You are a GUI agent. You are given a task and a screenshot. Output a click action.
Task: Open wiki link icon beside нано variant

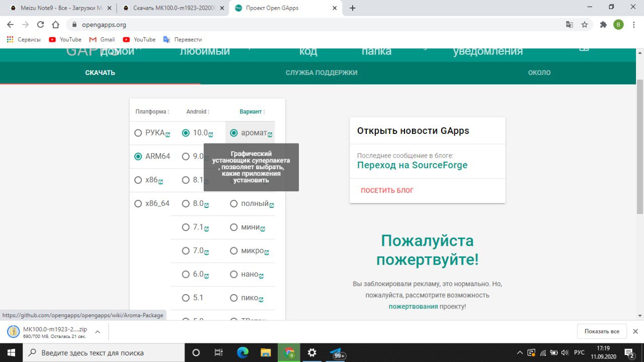coord(261,276)
